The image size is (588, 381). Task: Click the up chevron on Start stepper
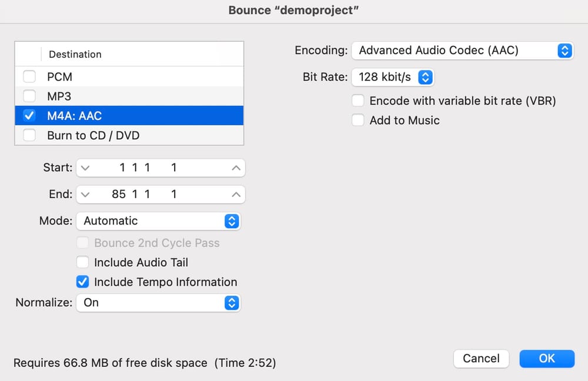[x=235, y=168]
